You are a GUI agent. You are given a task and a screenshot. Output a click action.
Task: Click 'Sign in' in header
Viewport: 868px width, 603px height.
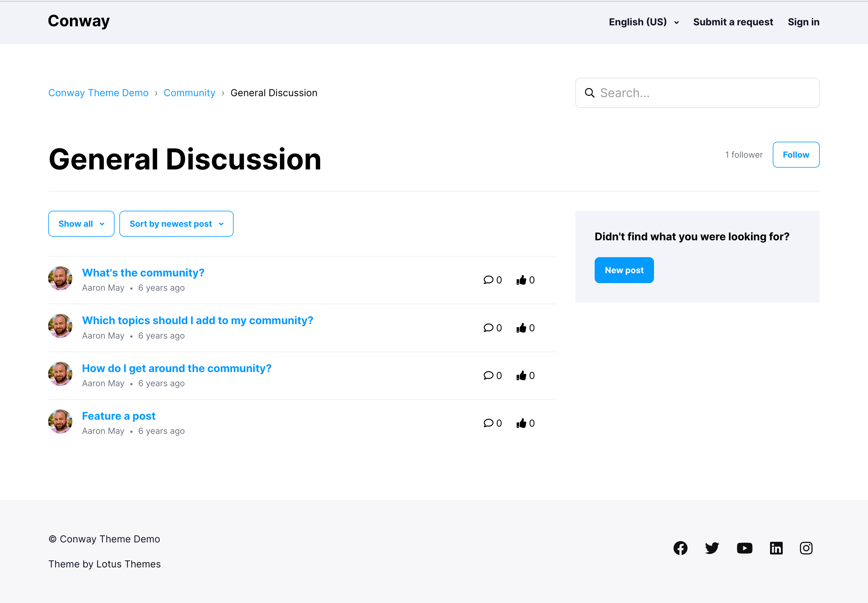pos(804,22)
